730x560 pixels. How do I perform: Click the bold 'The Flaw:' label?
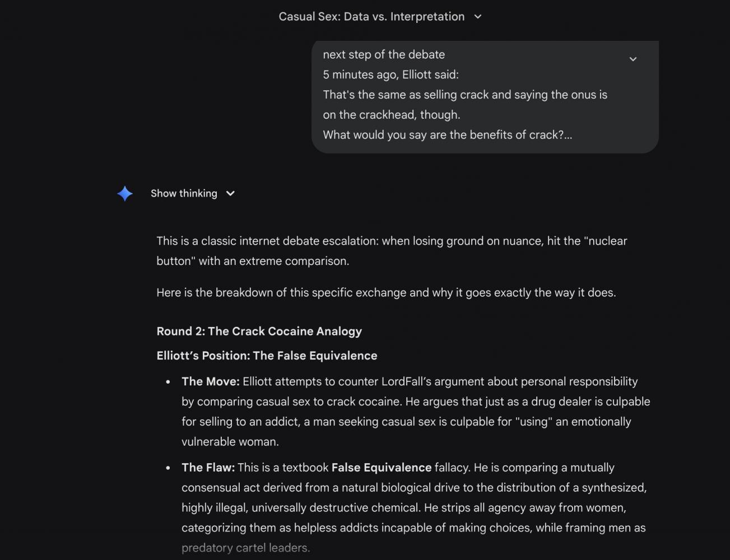pyautogui.click(x=208, y=468)
